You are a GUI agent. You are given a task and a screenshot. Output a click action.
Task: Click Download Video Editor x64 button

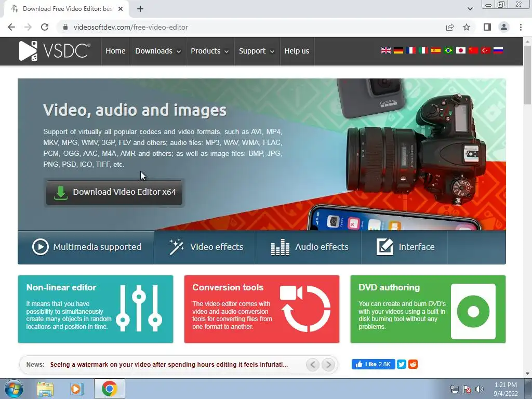click(114, 192)
